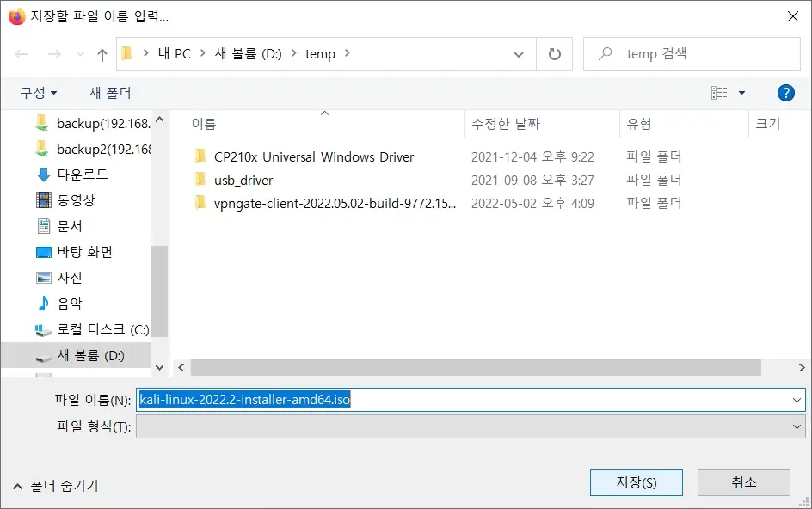Open 바탕 화면 in navigation pane
The width and height of the screenshot is (812, 509).
pyautogui.click(x=74, y=252)
